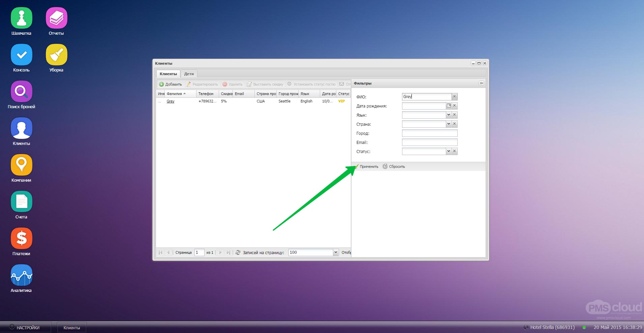Click Выставить скидку toolbar button

pyautogui.click(x=265, y=84)
